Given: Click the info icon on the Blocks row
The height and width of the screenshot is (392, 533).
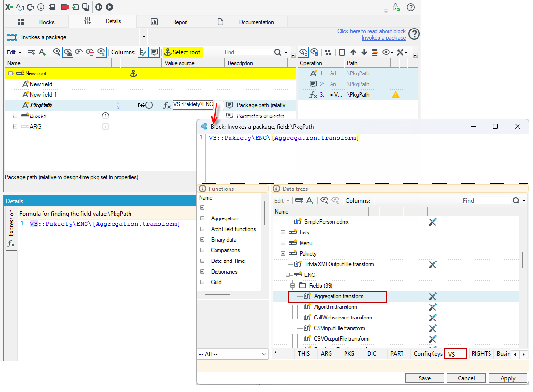Looking at the screenshot, I should point(106,116).
